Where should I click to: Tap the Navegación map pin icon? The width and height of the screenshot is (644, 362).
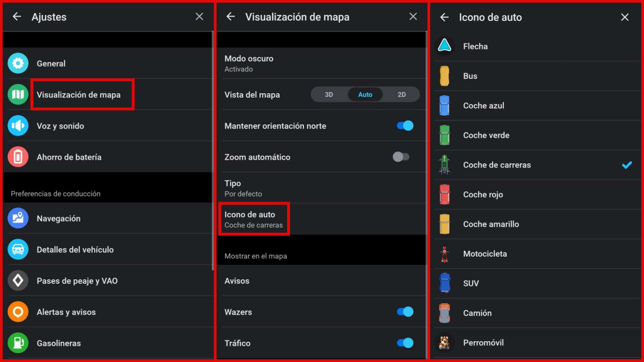coord(18,218)
